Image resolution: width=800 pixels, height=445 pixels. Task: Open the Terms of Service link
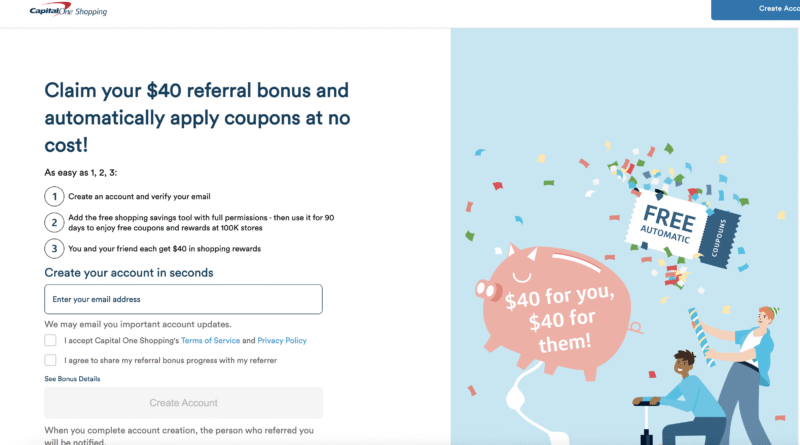pyautogui.click(x=210, y=341)
